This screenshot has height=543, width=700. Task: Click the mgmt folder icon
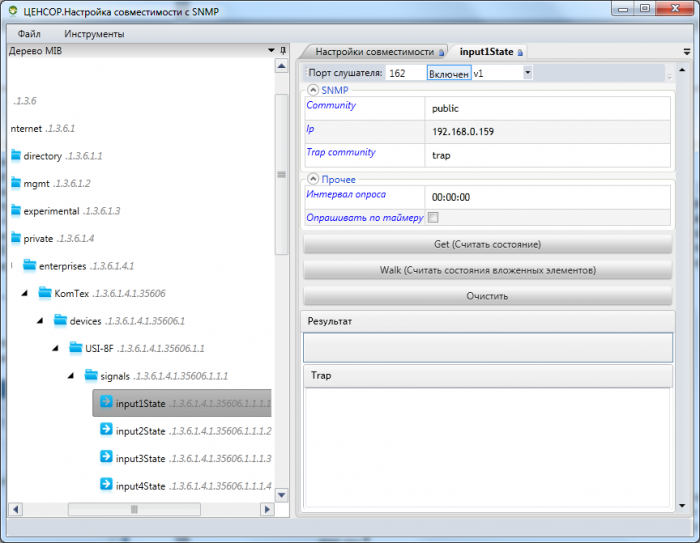[x=16, y=182]
